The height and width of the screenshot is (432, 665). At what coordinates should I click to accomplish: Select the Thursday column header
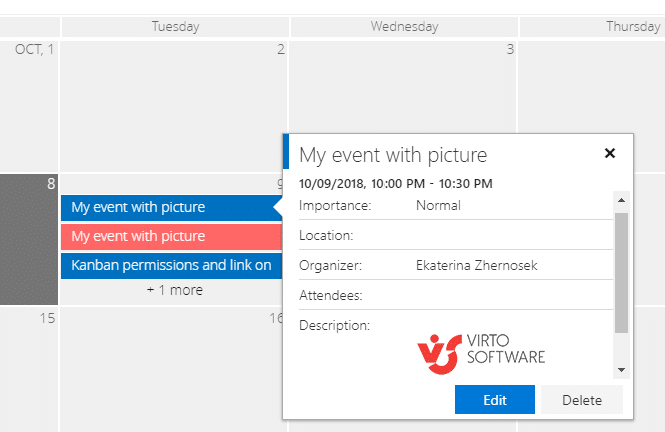pos(633,26)
